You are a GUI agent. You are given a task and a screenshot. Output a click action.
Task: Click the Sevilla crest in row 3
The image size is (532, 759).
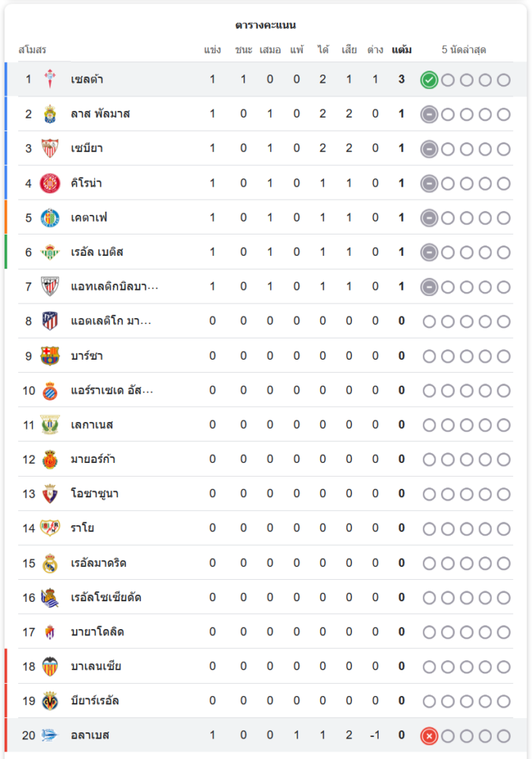coord(50,149)
